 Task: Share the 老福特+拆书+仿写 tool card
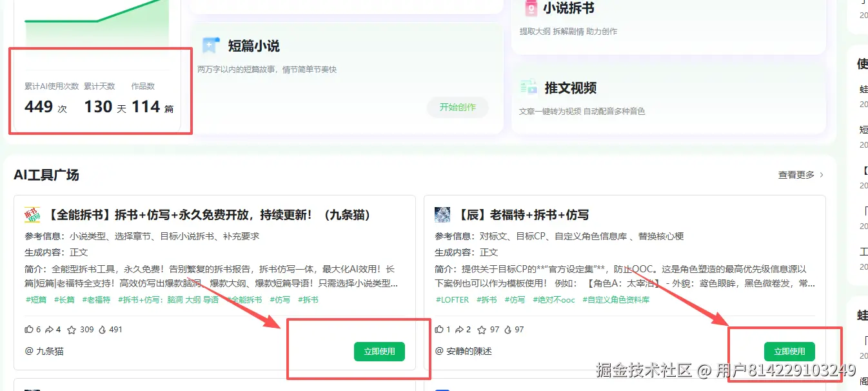coord(459,329)
